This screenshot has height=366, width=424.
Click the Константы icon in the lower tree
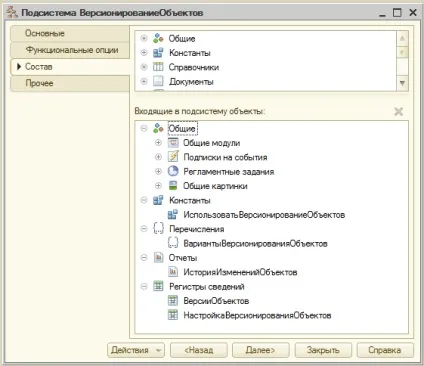(158, 200)
